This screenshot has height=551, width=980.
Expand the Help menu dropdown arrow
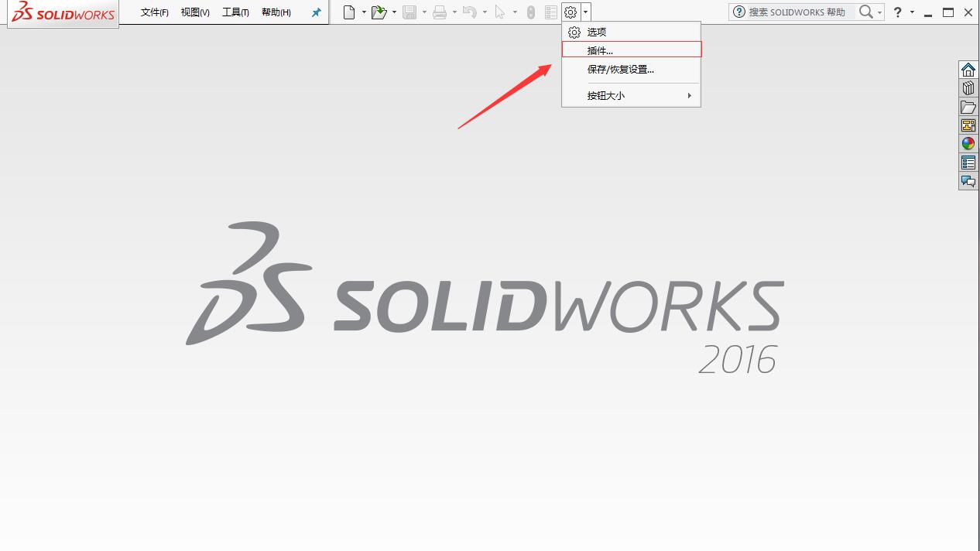pyautogui.click(x=912, y=12)
